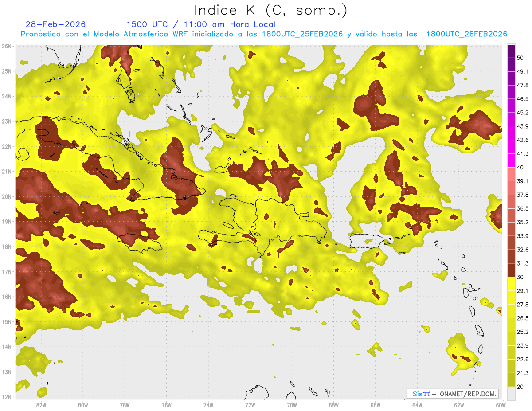
Task: Select the '28-Feb-2026' date text
Action: tap(56, 24)
